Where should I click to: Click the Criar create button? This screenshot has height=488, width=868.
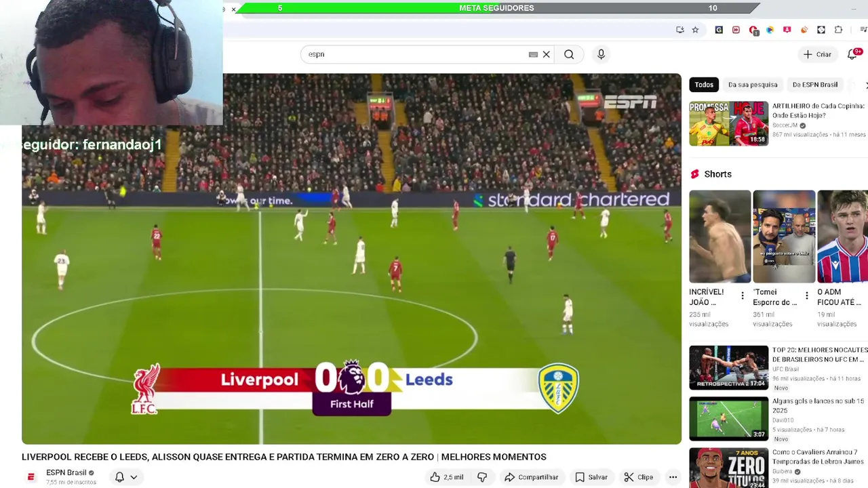pyautogui.click(x=817, y=54)
